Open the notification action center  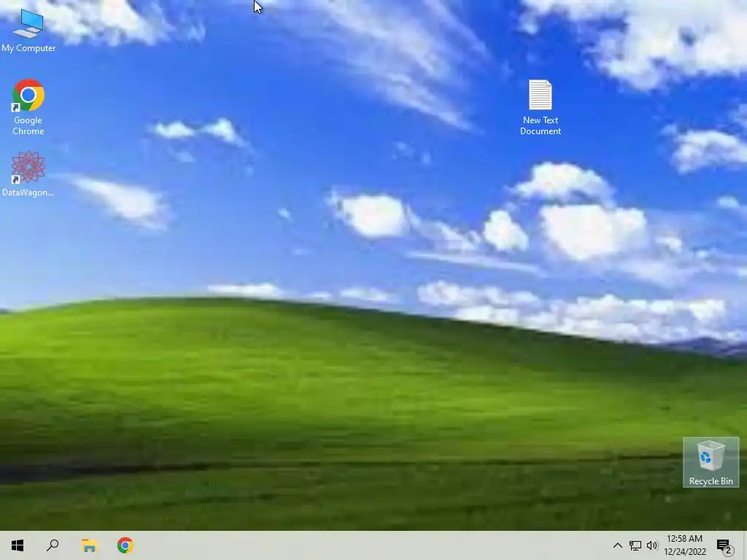coord(724,545)
